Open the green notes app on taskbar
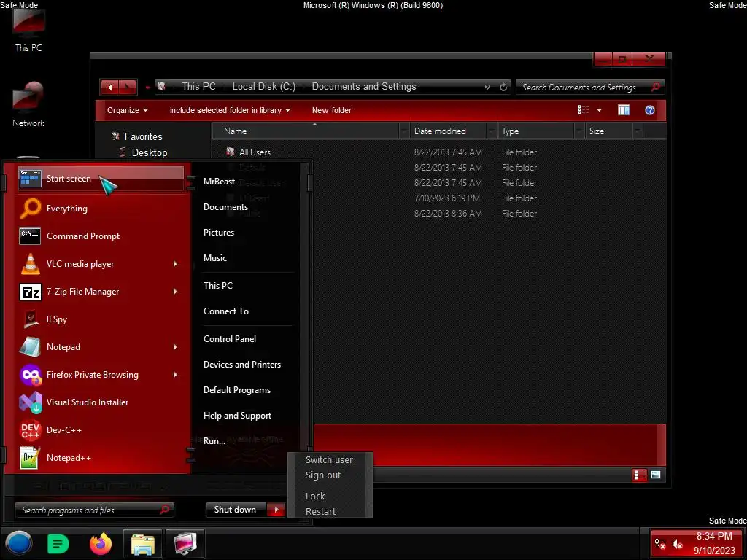The height and width of the screenshot is (560, 747). pyautogui.click(x=58, y=544)
